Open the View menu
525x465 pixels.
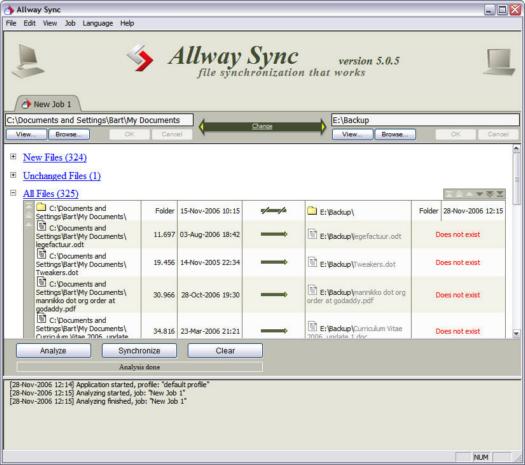(x=50, y=23)
